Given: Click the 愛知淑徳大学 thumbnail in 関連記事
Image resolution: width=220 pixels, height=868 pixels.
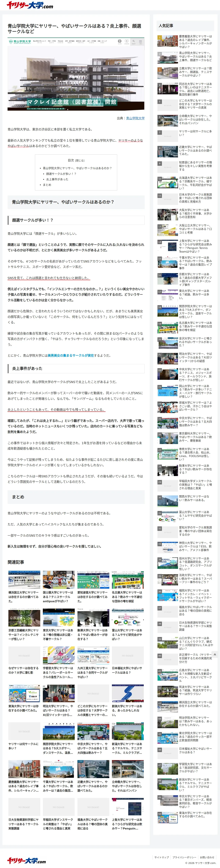Looking at the screenshot, I should pyautogui.click(x=93, y=580).
